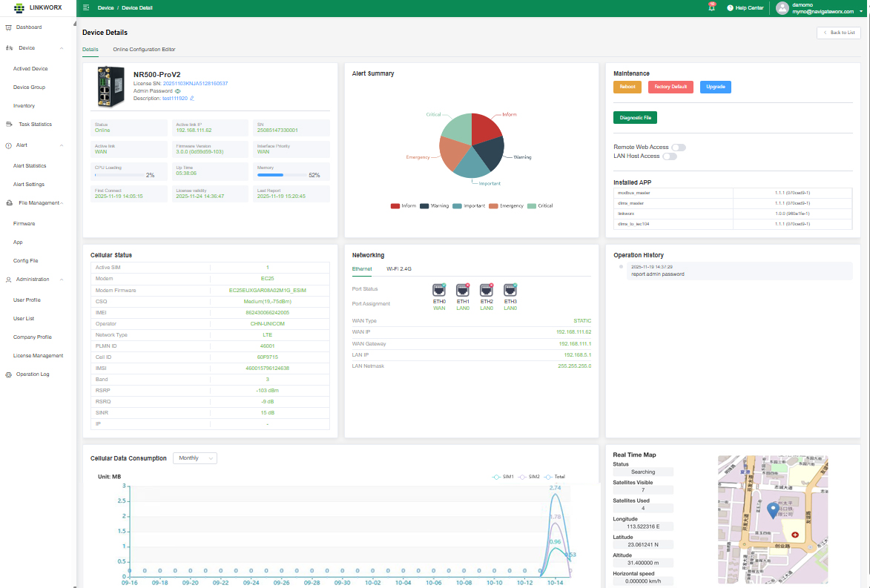Collapse sidebar with the hamburger menu icon
The width and height of the screenshot is (870, 588).
87,7
